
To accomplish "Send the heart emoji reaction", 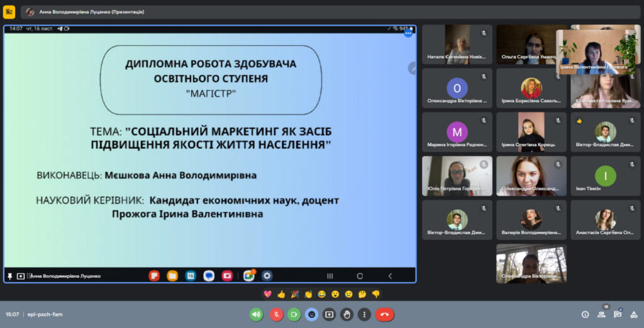I will (268, 294).
